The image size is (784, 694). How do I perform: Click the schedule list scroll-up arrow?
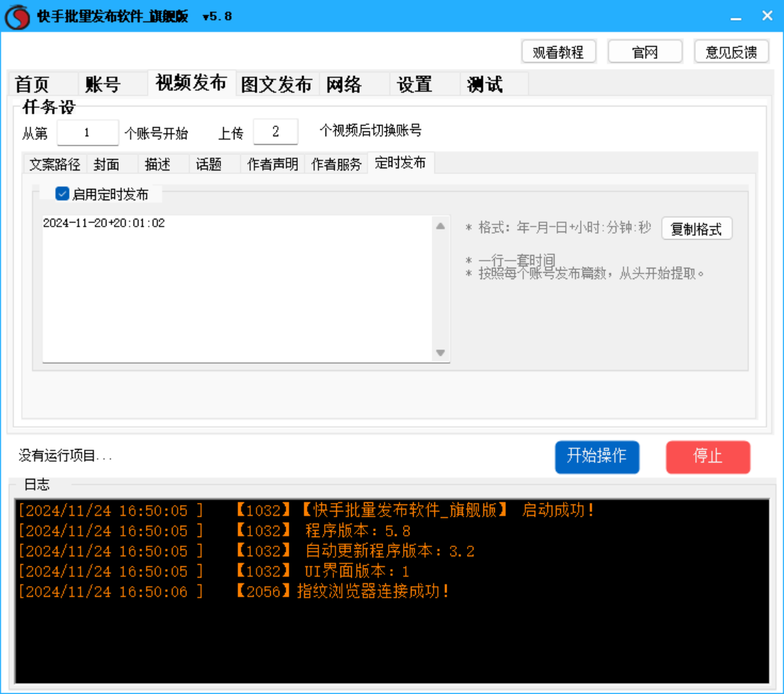441,226
